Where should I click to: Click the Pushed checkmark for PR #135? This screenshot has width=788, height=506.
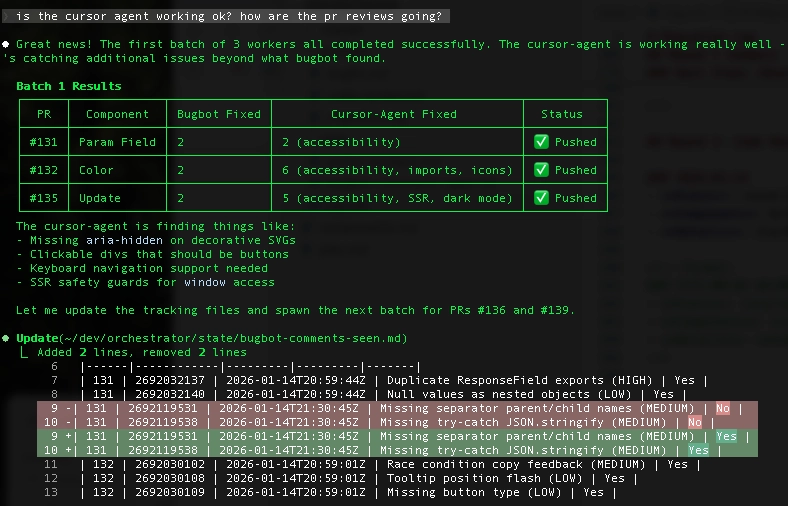point(541,198)
